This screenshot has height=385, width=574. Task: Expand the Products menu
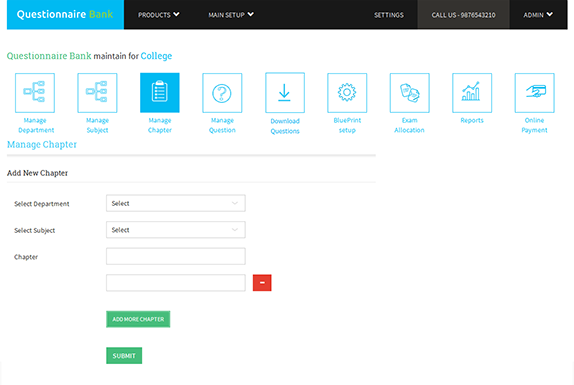click(159, 15)
